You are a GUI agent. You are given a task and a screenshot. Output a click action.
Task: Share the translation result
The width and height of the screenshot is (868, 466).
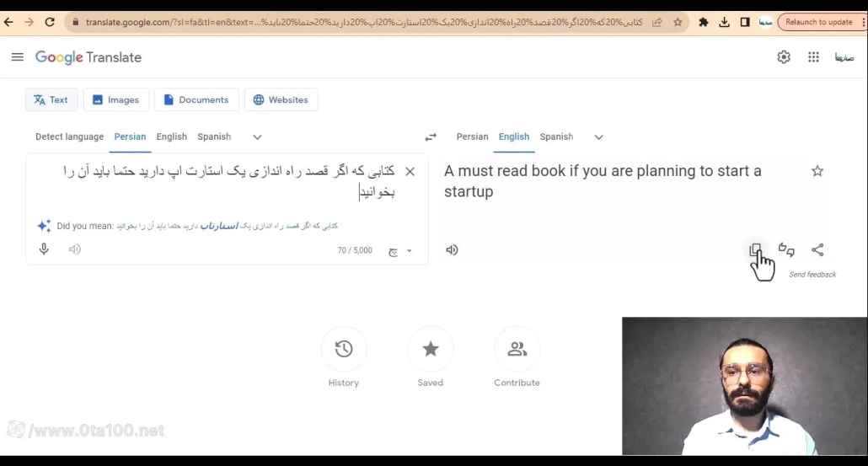[x=817, y=249]
